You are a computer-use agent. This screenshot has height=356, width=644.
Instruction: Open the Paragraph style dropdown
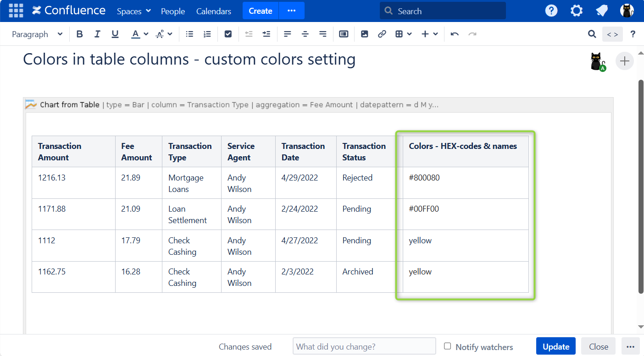coord(37,34)
